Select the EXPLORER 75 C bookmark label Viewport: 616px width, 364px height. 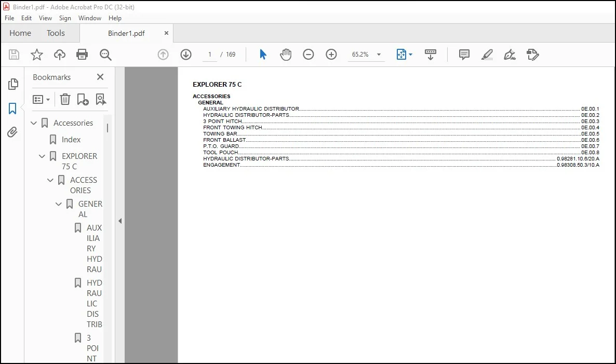[x=79, y=161]
